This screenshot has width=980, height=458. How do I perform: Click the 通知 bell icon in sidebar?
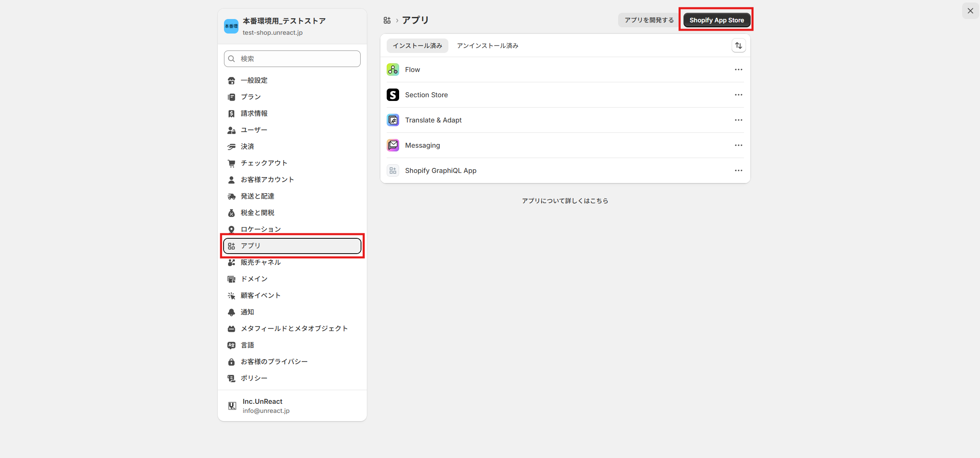(x=231, y=312)
